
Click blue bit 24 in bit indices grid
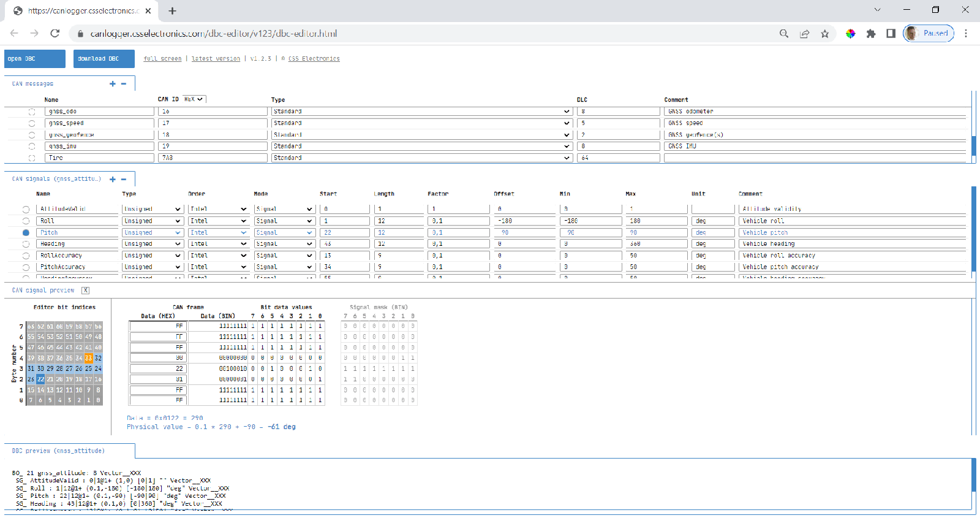[98, 369]
